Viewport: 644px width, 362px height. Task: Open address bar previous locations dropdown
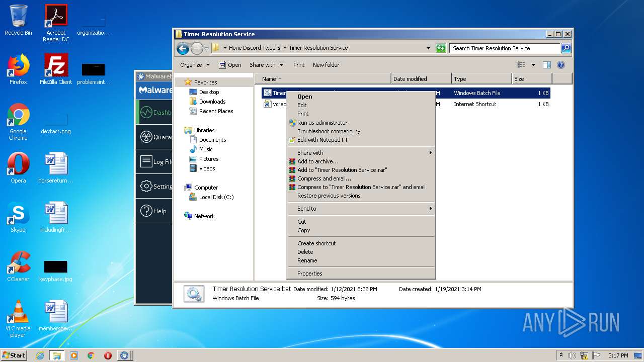click(x=428, y=48)
